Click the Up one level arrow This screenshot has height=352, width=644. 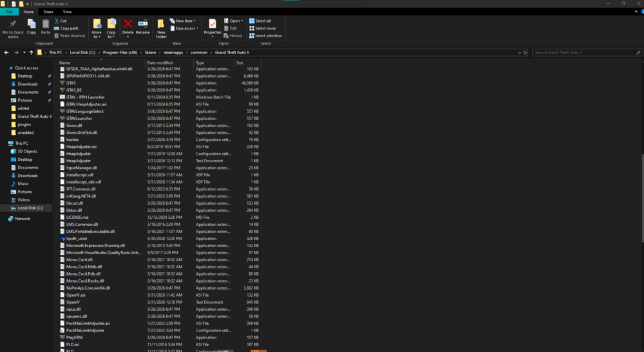point(31,53)
